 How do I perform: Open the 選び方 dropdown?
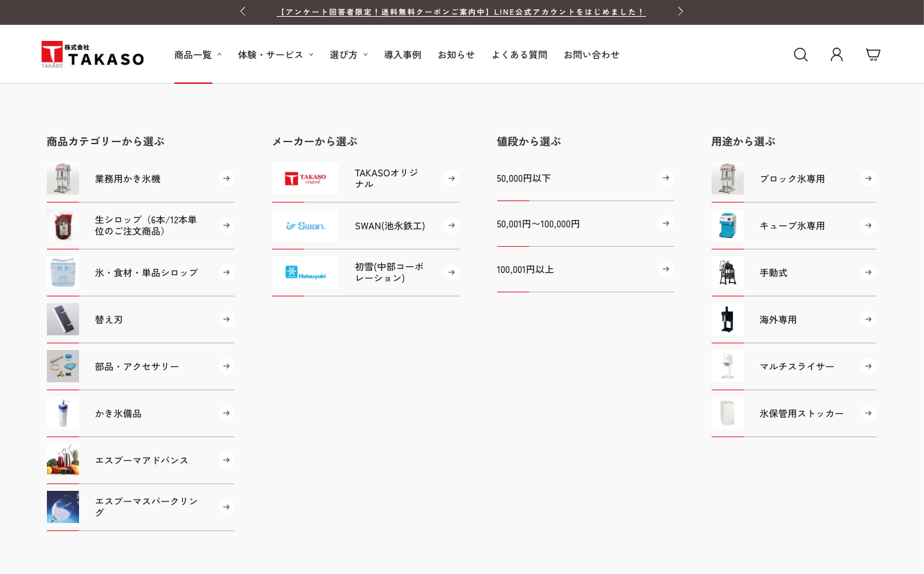point(348,54)
